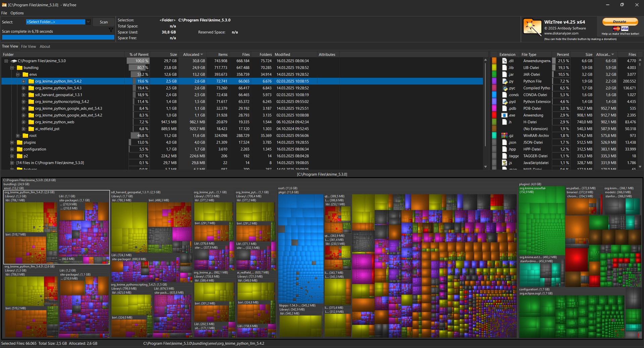Image resolution: width=644 pixels, height=348 pixels.
Task: Click the treemap title [C:\Program Files\knime_5.3.0]
Action: tap(322, 174)
